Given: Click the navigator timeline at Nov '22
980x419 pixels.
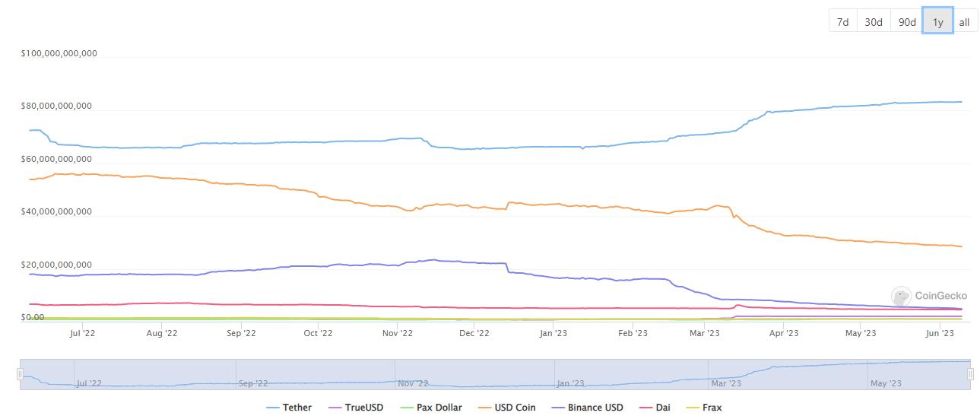Looking at the screenshot, I should point(414,383).
